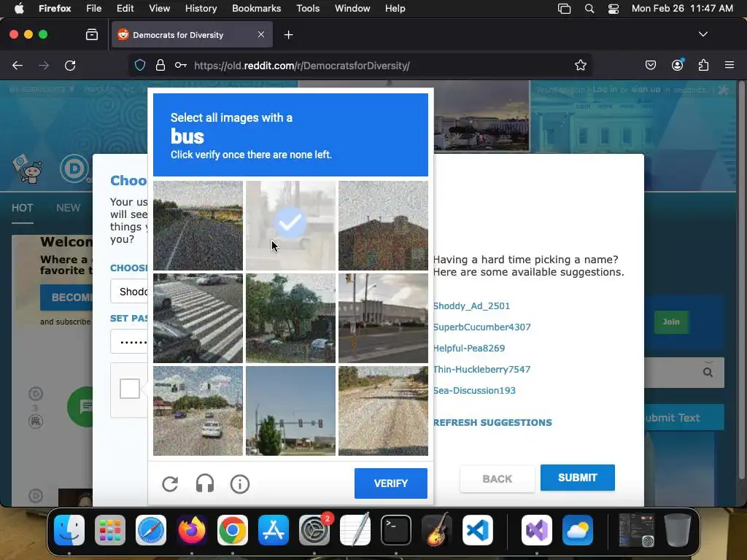Screen dimensions: 747x560
Task: Select the captcha tile with cars at intersection
Action: (198, 411)
